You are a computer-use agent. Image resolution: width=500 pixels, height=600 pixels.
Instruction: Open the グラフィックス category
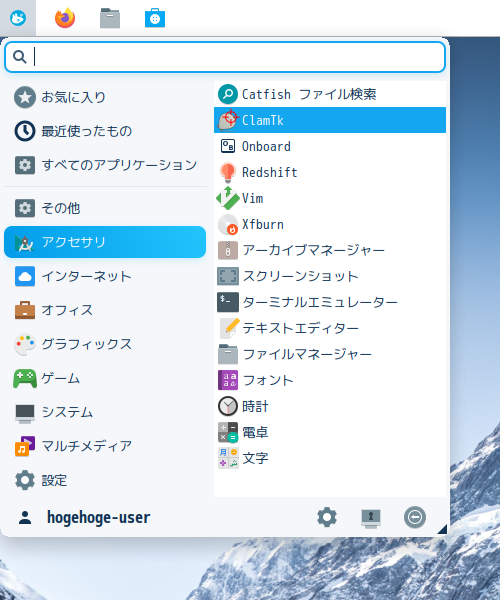click(x=105, y=344)
